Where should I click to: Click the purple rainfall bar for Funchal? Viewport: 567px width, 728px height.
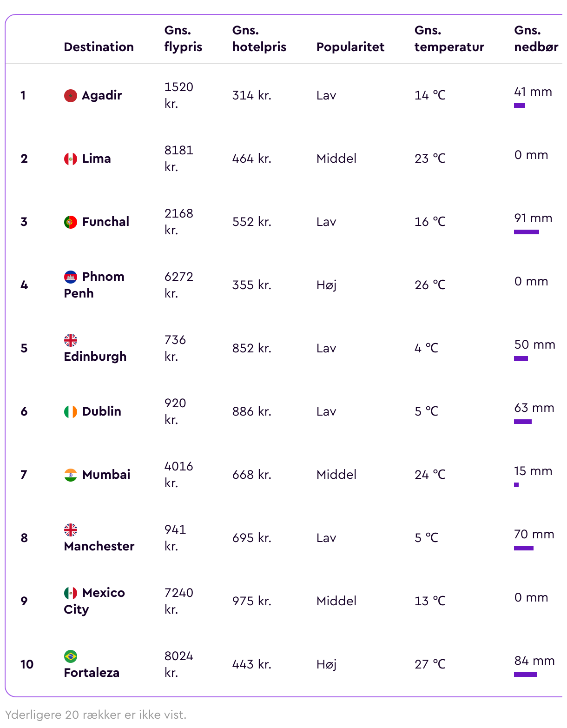pos(527,232)
